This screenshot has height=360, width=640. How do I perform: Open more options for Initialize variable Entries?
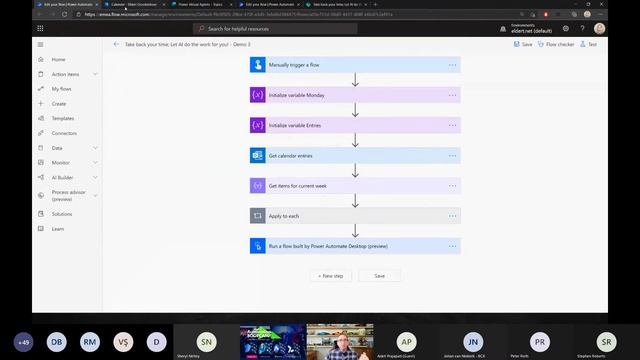click(x=452, y=125)
